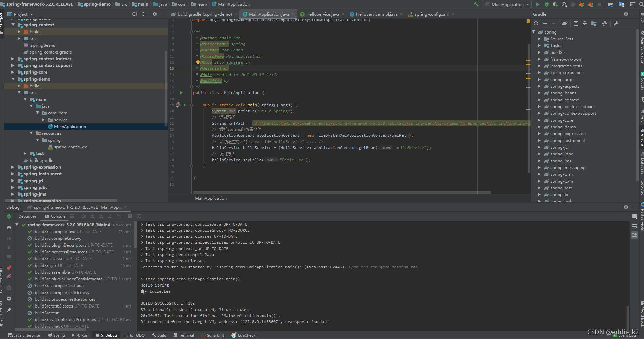
Task: Expand the spring-expression module node
Action: pos(13,167)
